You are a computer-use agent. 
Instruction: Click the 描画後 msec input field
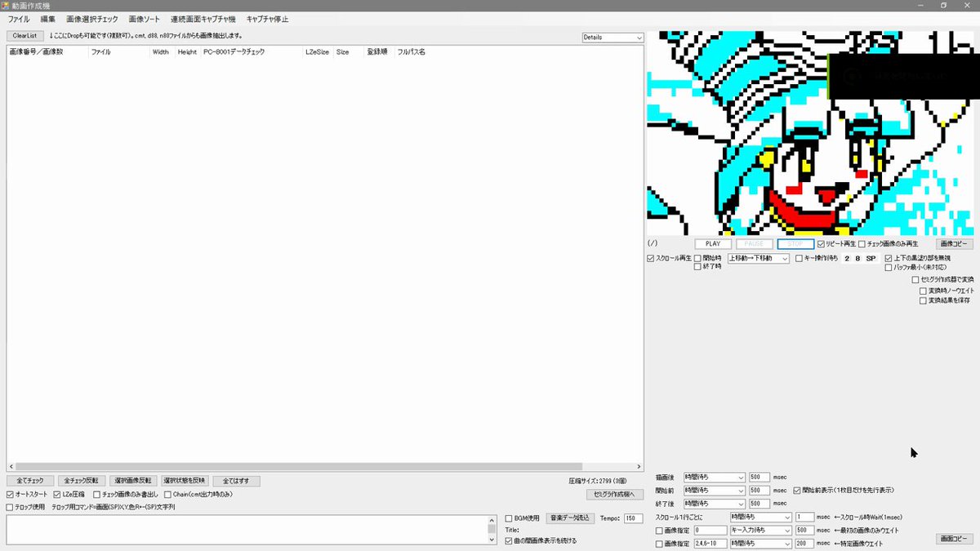759,477
